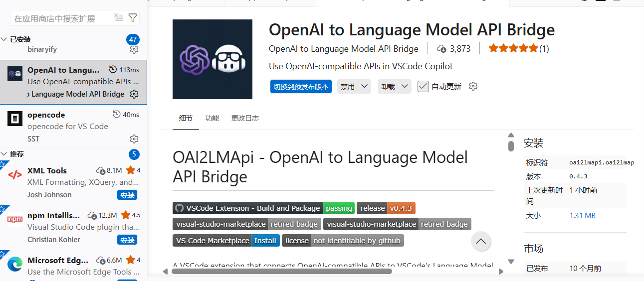
Task: Click the Build and Package passing badge
Action: tap(264, 208)
